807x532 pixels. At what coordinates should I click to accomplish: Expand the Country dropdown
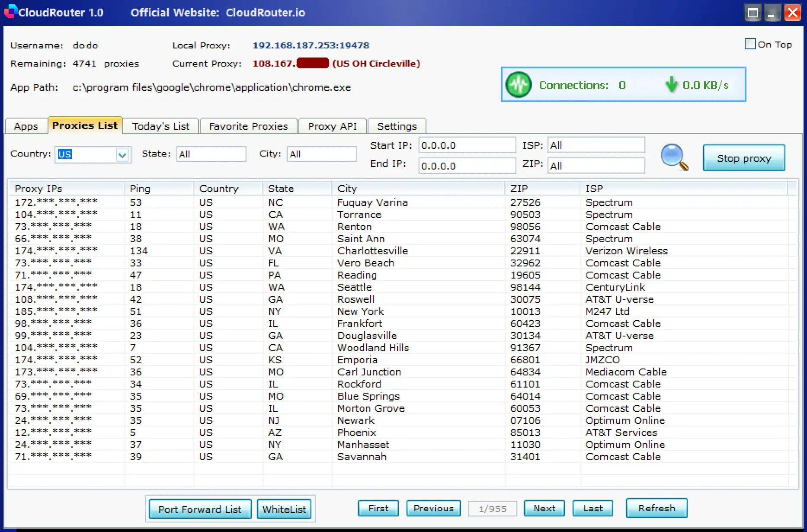[122, 154]
